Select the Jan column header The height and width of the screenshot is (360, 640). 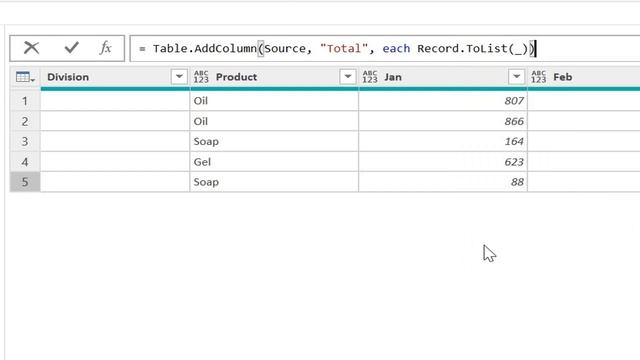coord(393,77)
